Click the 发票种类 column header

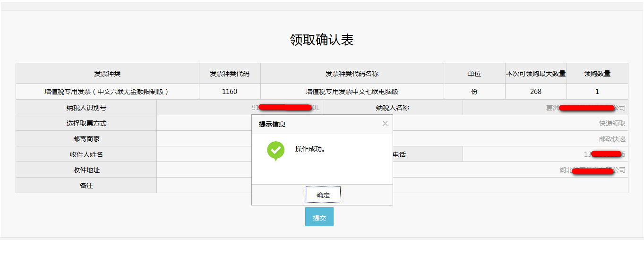(x=107, y=74)
